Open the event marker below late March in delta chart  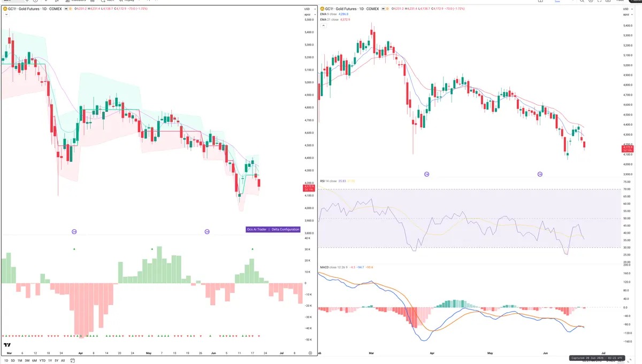tap(74, 231)
